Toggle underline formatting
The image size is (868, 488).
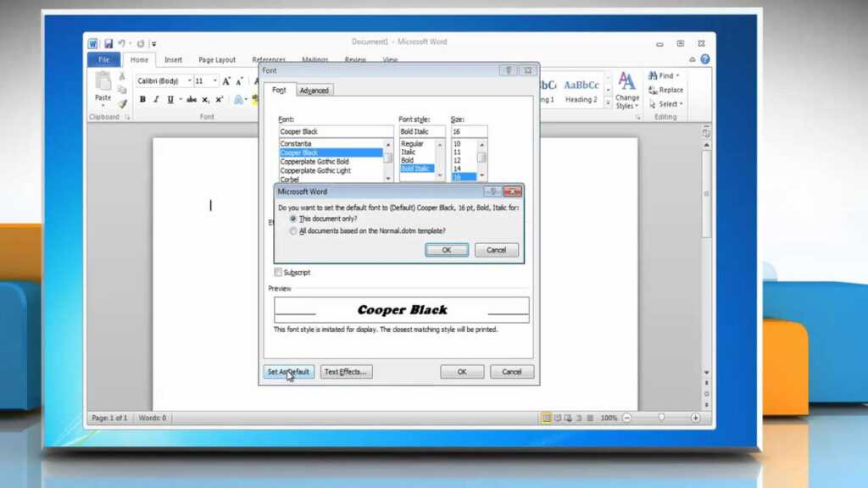click(169, 99)
